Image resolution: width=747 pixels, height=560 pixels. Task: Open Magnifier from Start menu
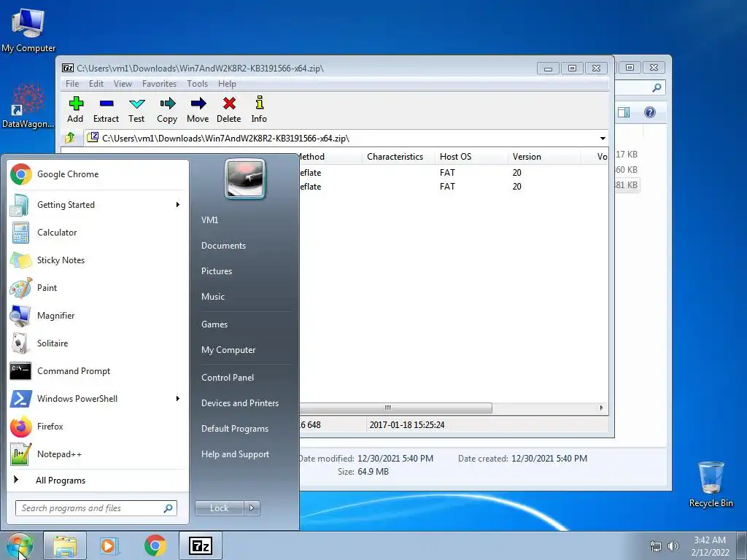(98, 315)
